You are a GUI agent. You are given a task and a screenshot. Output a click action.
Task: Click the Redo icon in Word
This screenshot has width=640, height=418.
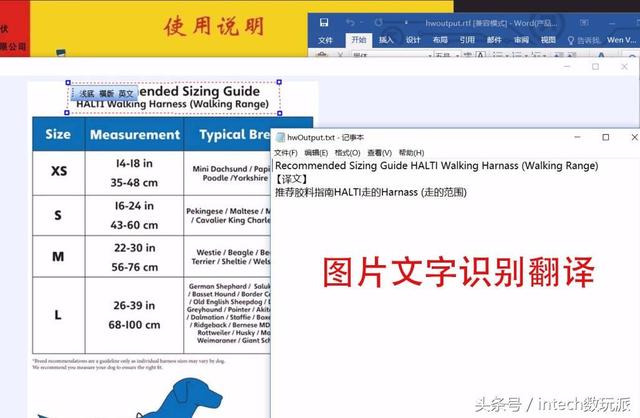click(378, 22)
